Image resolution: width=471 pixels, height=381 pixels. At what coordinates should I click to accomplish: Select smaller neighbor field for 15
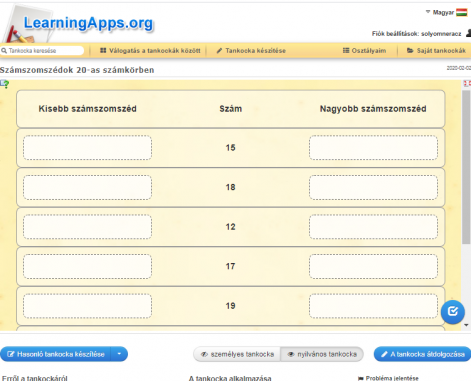[87, 148]
